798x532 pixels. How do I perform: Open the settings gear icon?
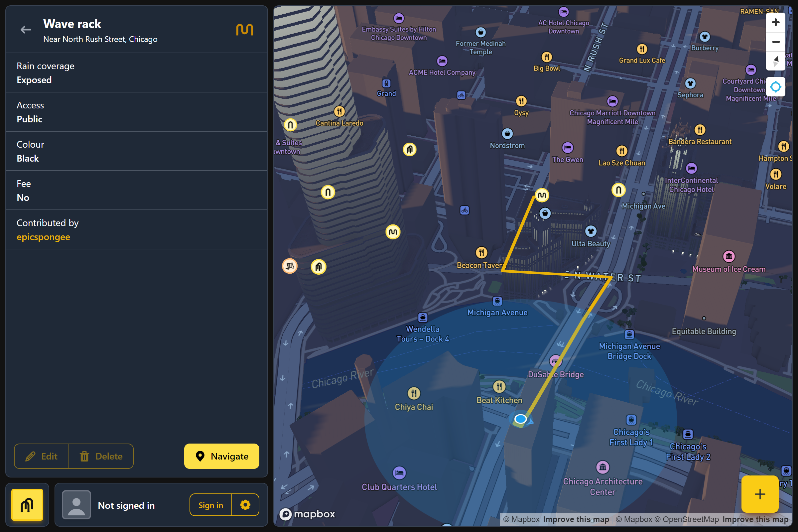(x=245, y=505)
